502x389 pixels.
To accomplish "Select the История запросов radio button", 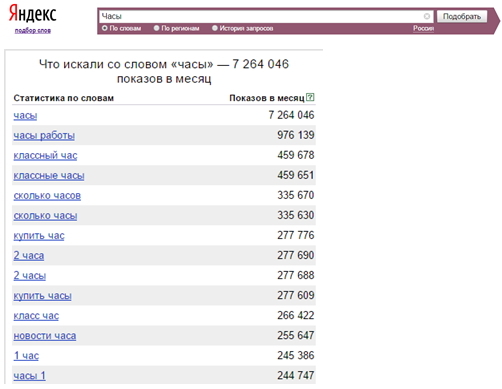I will click(215, 28).
